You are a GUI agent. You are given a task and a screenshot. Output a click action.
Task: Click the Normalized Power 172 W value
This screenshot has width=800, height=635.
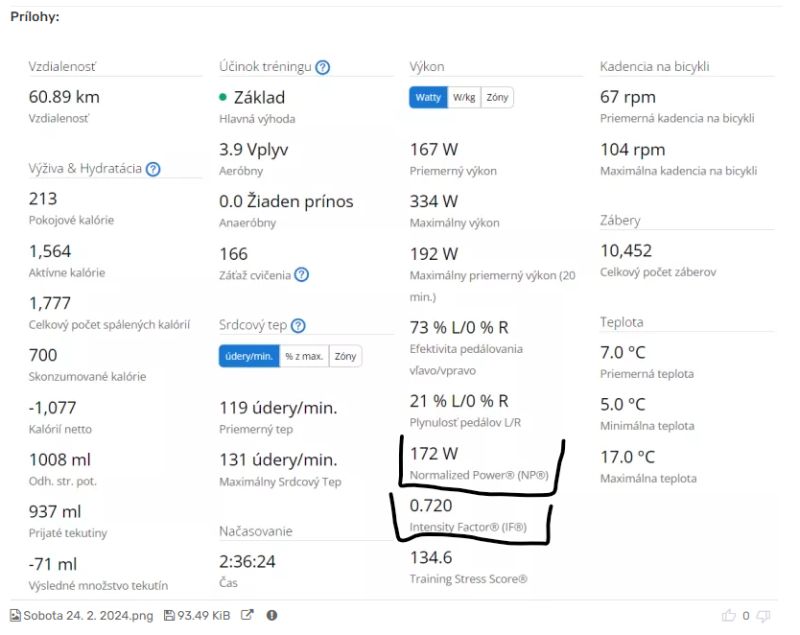click(434, 454)
